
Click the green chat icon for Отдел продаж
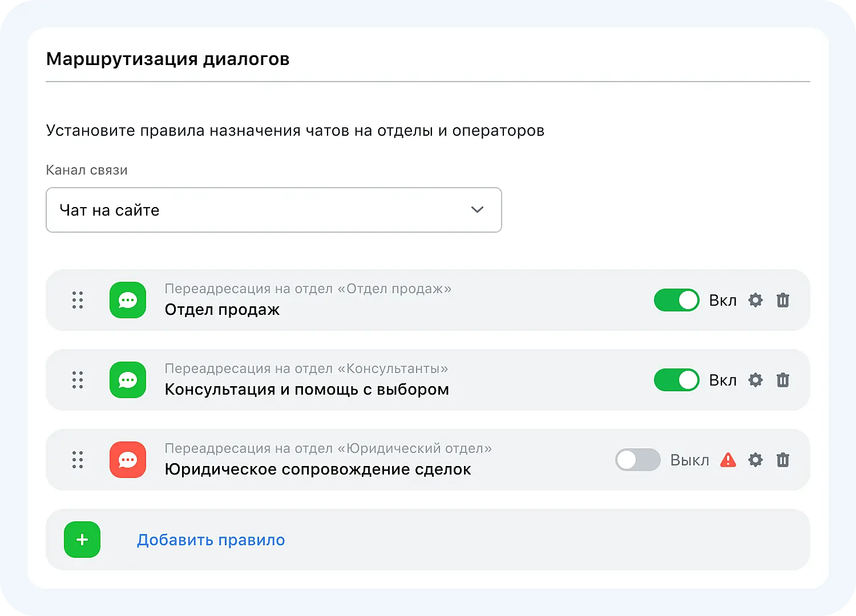128,300
